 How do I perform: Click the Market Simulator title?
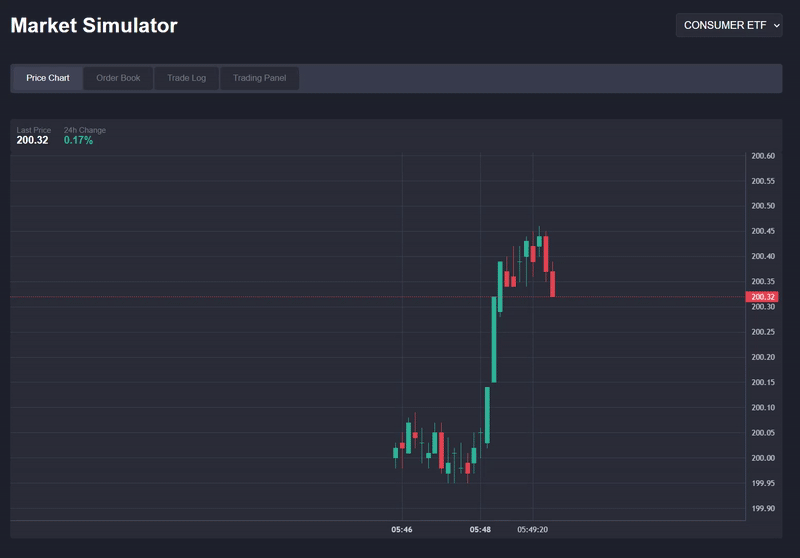[x=94, y=26]
